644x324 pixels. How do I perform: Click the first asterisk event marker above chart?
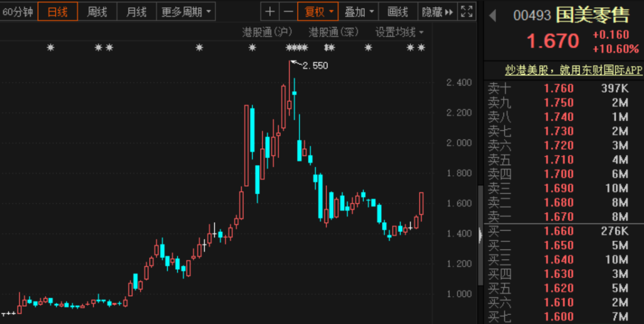point(51,48)
